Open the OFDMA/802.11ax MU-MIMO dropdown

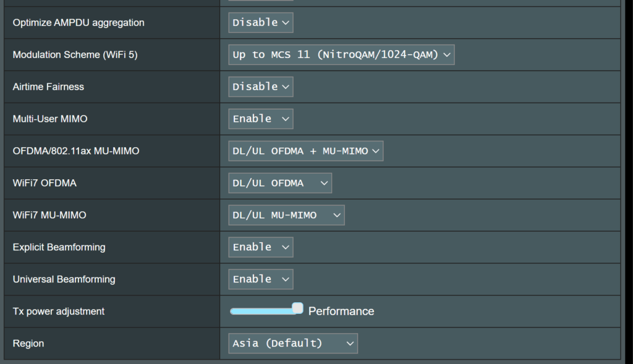(x=305, y=151)
